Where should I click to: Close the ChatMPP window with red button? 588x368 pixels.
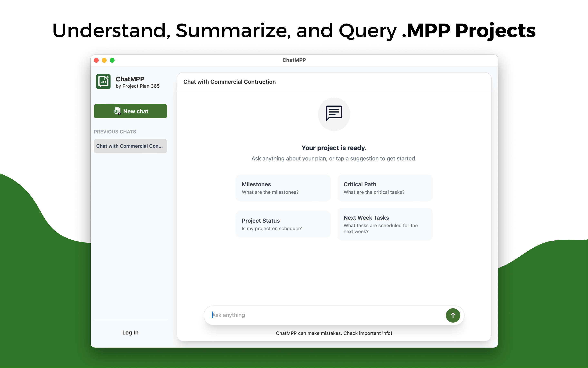[x=96, y=60]
